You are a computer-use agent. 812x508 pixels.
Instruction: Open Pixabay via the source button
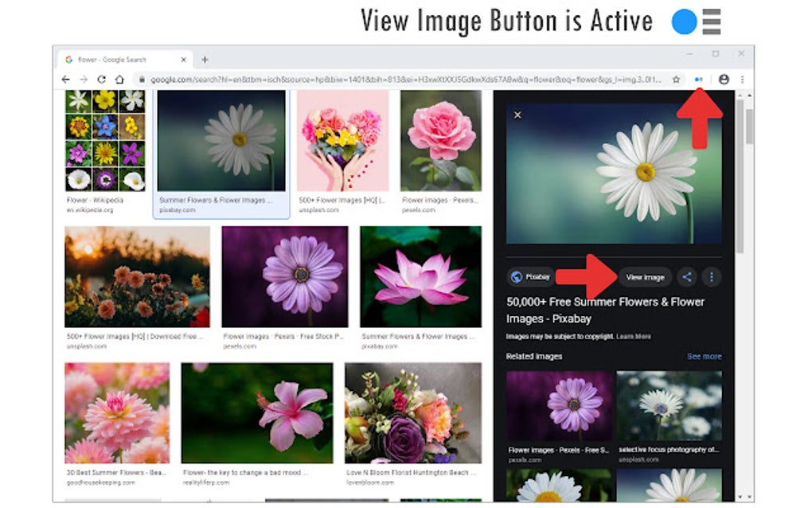pyautogui.click(x=530, y=277)
